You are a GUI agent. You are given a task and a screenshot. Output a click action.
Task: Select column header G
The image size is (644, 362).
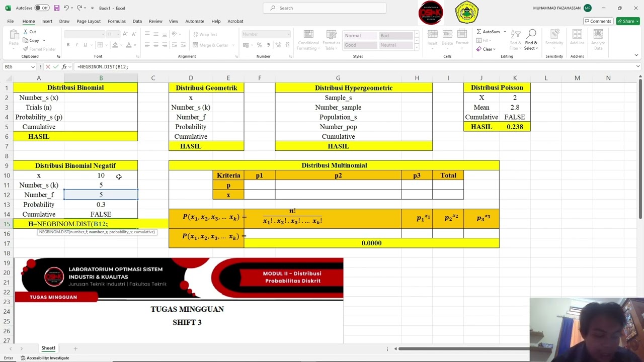338,78
